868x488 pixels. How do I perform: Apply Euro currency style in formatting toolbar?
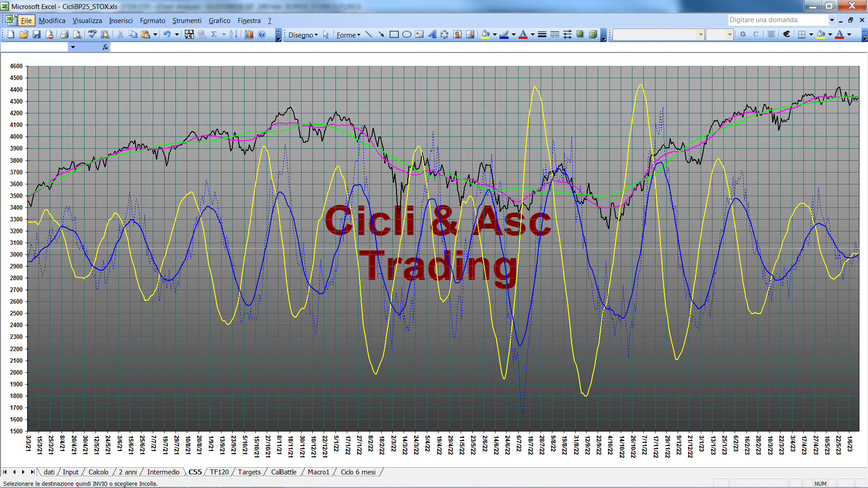pos(787,34)
